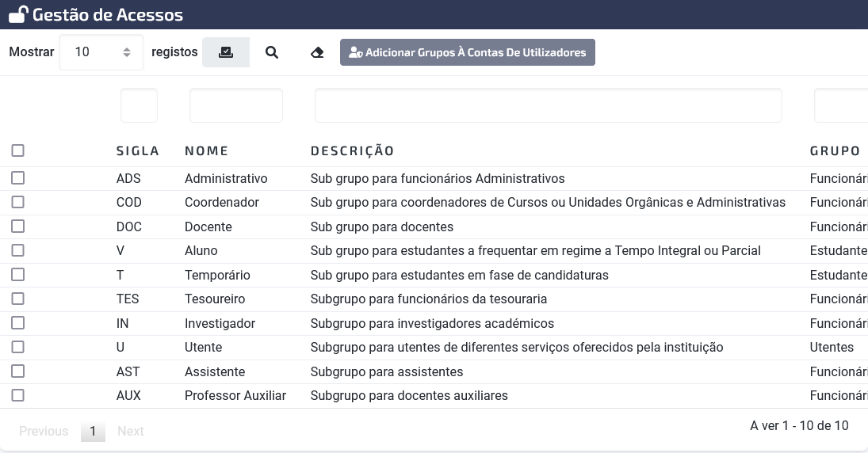Check the Administrativo row checkbox
Viewport: 868px width, 453px height.
(x=17, y=177)
